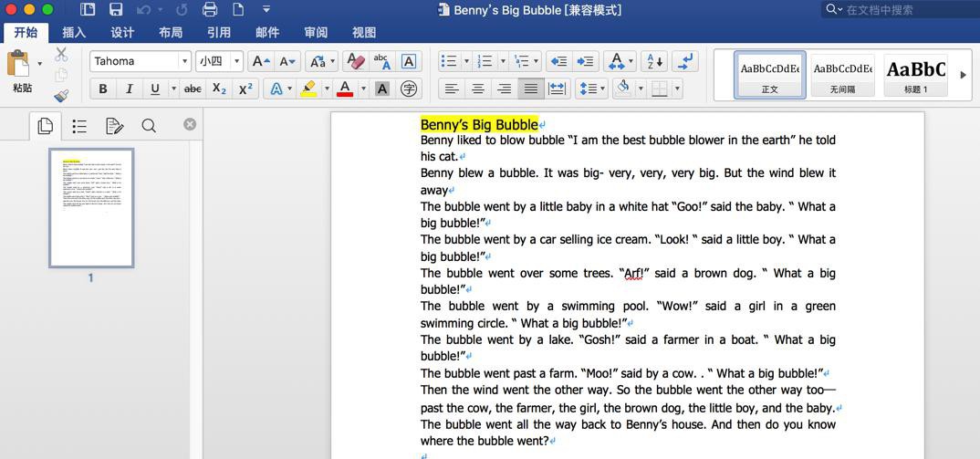Justify text alignment
The height and width of the screenshot is (459, 980).
[531, 89]
